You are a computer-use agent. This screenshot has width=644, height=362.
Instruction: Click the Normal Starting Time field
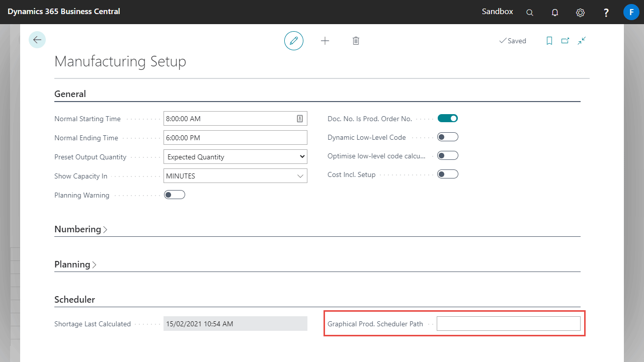pyautogui.click(x=235, y=119)
